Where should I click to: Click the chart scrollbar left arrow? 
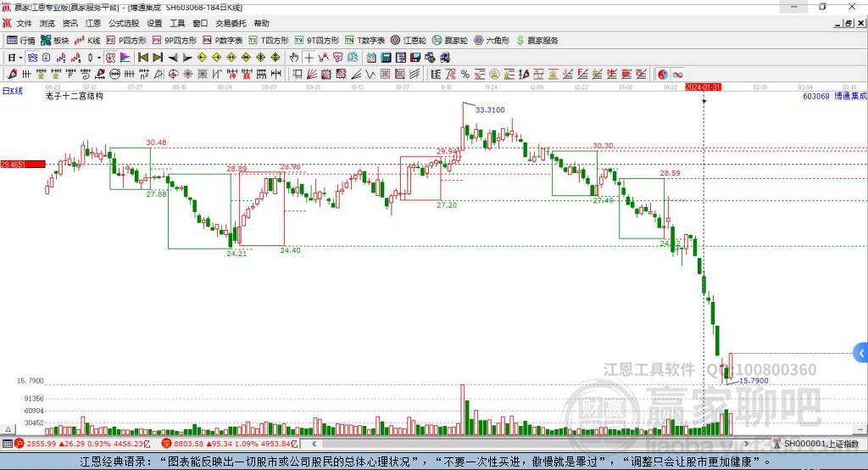pyautogui.click(x=314, y=444)
